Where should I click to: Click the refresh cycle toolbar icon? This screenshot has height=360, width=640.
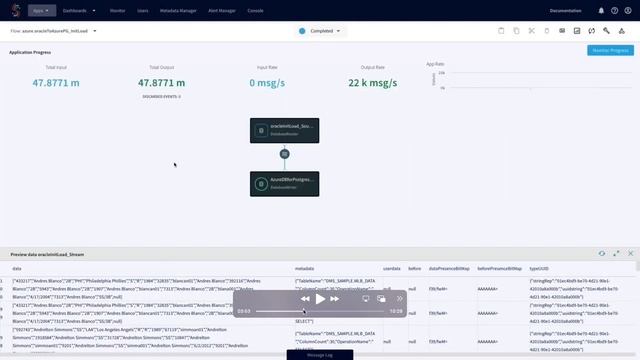point(591,31)
